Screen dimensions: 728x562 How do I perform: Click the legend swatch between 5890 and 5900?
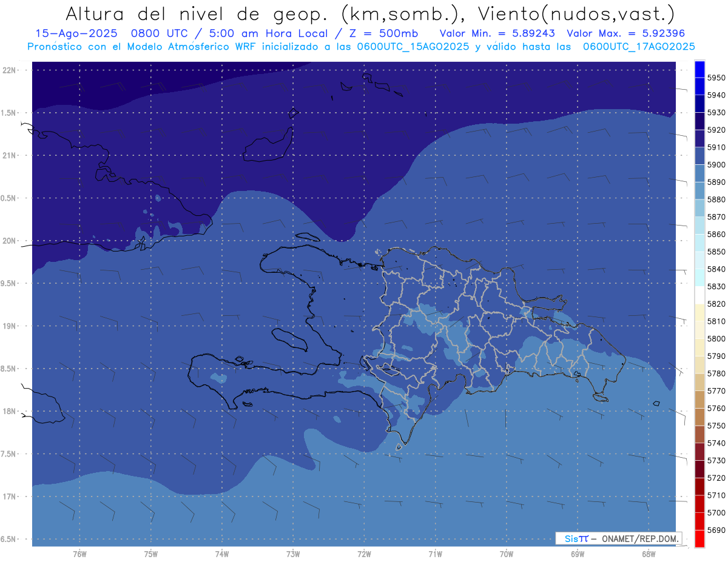[x=699, y=173]
